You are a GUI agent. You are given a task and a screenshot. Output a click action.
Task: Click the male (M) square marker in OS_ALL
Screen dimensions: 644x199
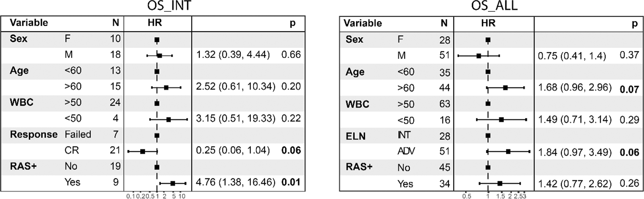pyautogui.click(x=479, y=56)
